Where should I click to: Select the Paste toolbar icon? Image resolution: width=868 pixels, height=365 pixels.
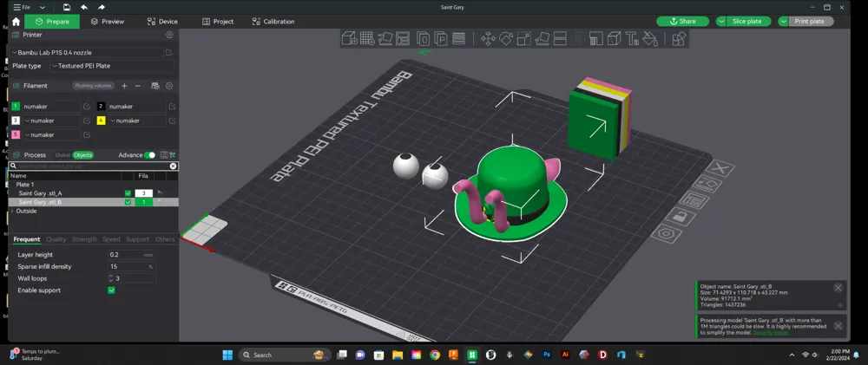(441, 39)
